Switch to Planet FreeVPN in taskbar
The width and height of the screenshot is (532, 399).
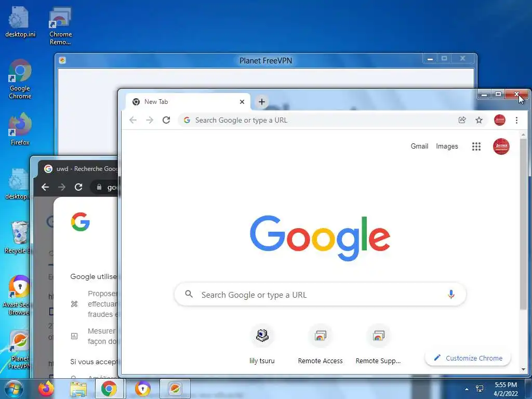175,389
